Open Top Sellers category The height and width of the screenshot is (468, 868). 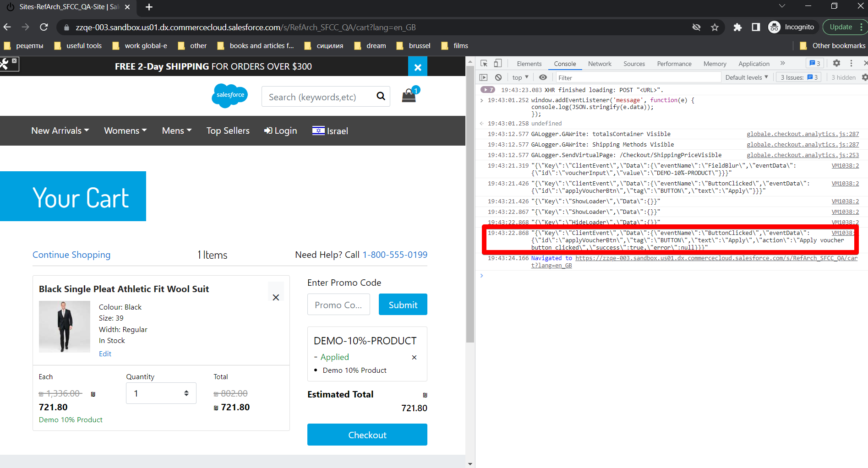coord(228,131)
